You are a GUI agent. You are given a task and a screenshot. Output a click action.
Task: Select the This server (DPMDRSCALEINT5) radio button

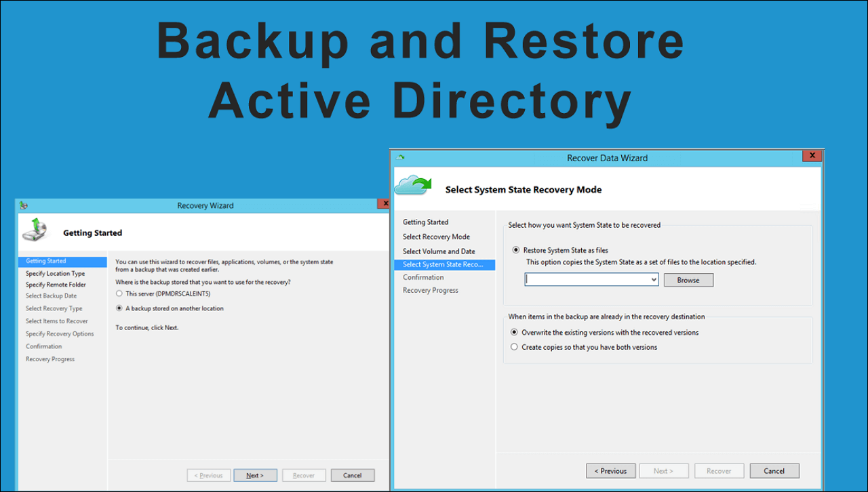coord(120,293)
